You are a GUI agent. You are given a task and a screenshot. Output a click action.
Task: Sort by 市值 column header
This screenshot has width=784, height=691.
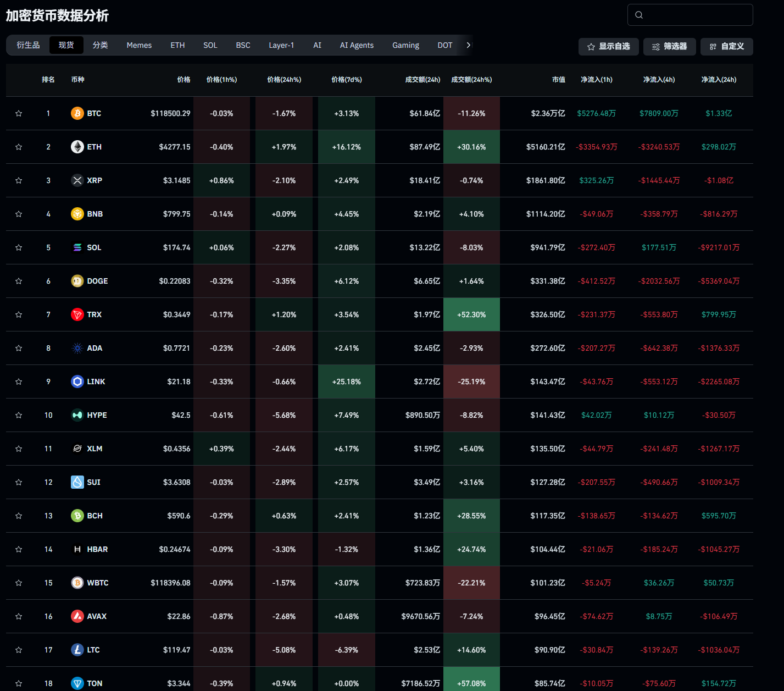[x=559, y=80]
